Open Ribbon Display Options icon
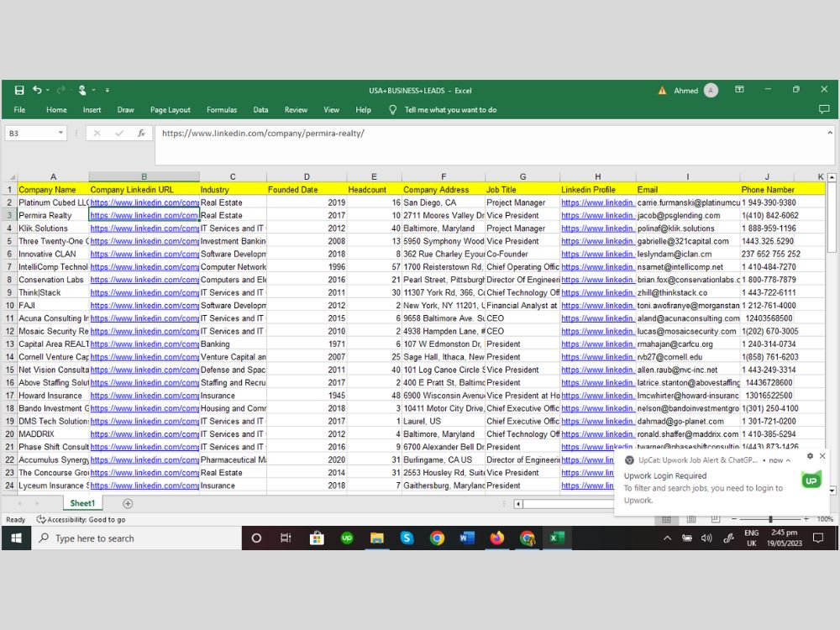The width and height of the screenshot is (840, 630). 739,90
